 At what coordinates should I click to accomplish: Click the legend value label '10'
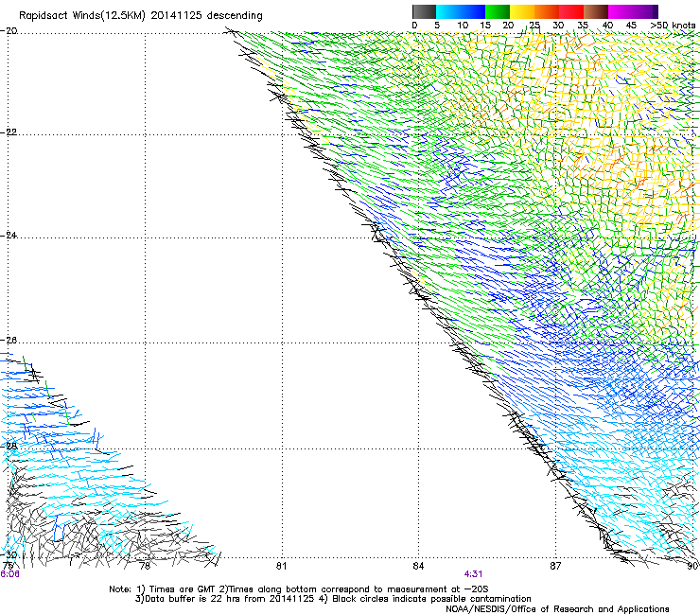pos(463,26)
